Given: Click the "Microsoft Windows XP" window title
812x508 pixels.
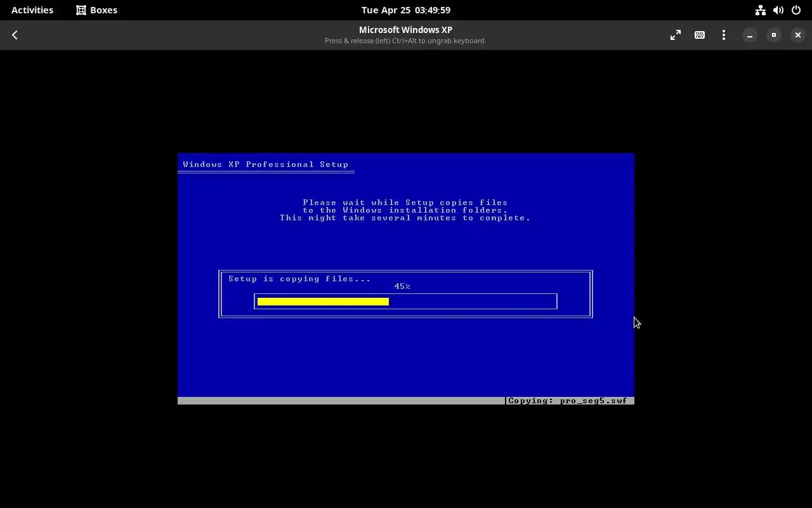Looking at the screenshot, I should pos(405,30).
